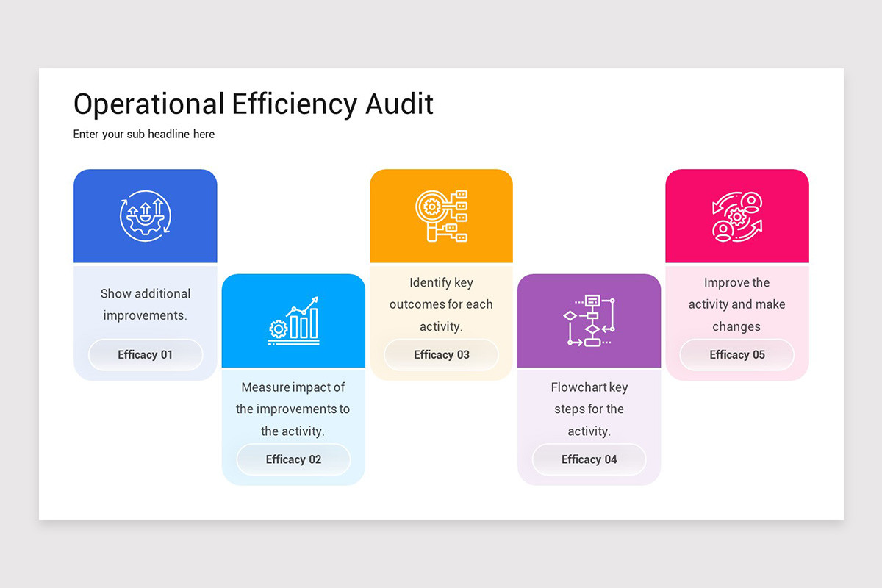The image size is (882, 588).
Task: Select the bar chart growth icon
Action: (293, 321)
